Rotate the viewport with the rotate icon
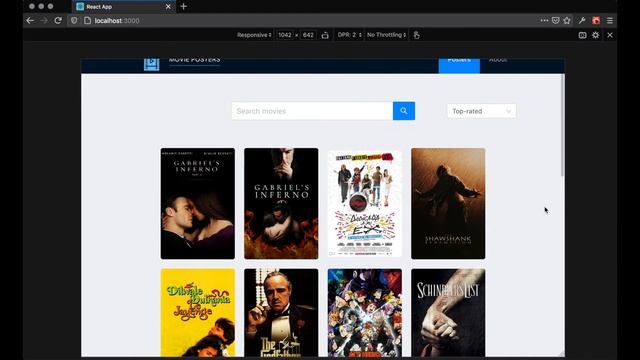The image size is (640, 360). (x=325, y=35)
